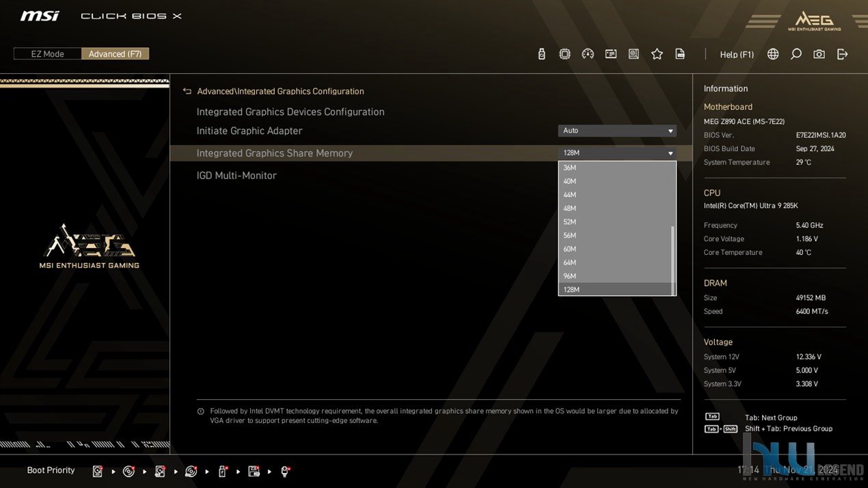The width and height of the screenshot is (868, 488).
Task: Open Help (F1)
Action: point(737,55)
